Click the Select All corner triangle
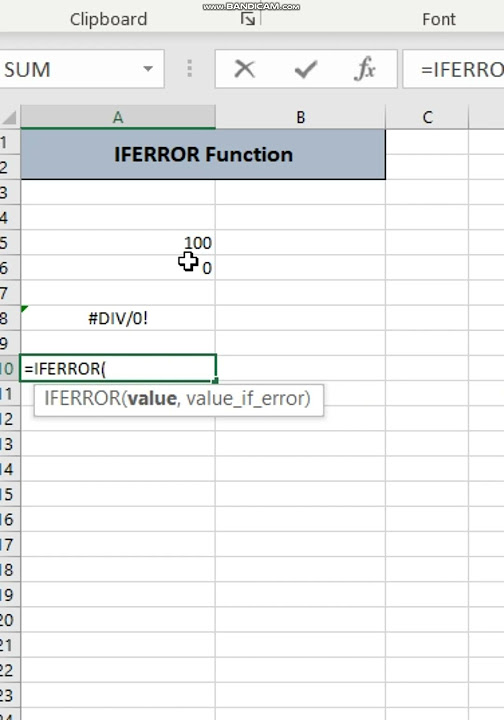504x720 pixels. (10, 118)
